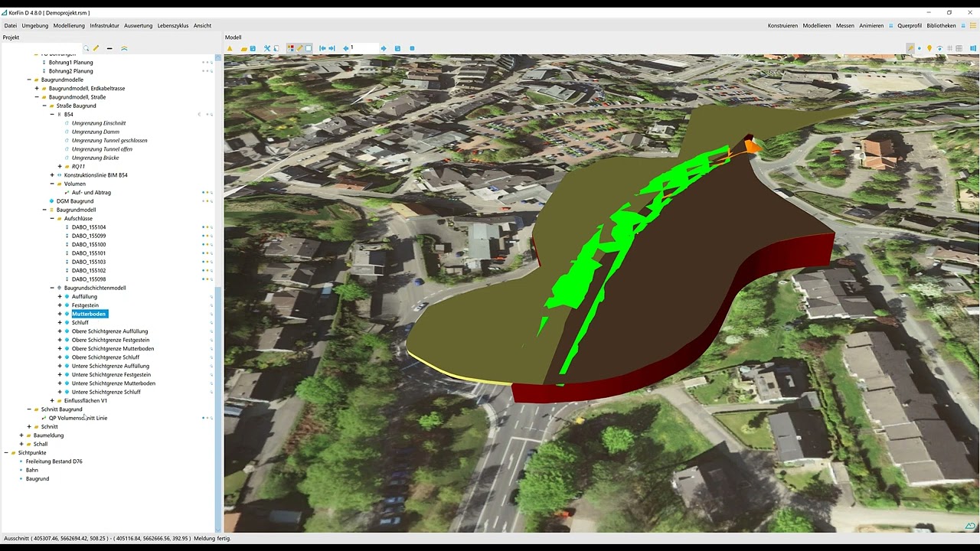Click the search magnifier icon in Projekt panel
The height and width of the screenshot is (551, 980).
[x=87, y=48]
